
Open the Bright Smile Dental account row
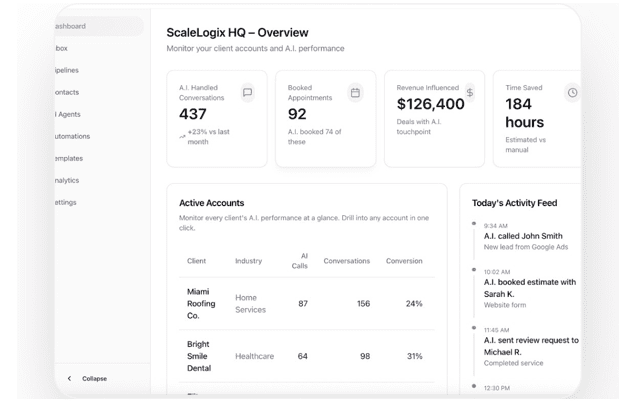198,356
